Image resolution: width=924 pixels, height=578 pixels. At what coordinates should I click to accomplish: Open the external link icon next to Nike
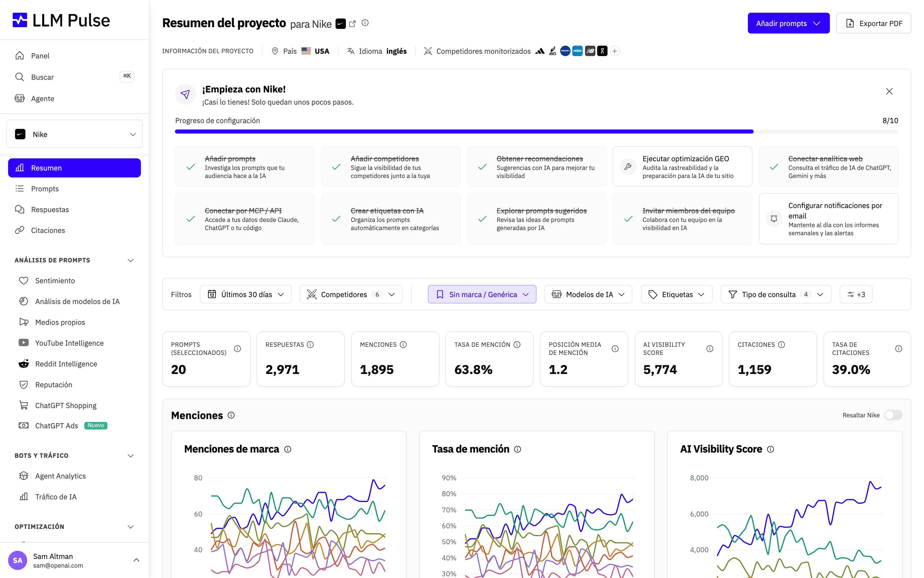point(352,24)
